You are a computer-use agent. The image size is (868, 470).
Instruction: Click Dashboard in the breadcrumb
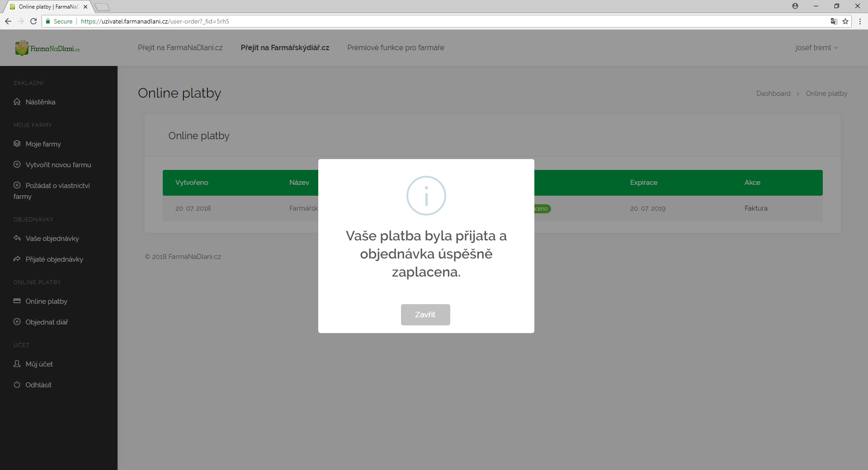click(x=773, y=94)
